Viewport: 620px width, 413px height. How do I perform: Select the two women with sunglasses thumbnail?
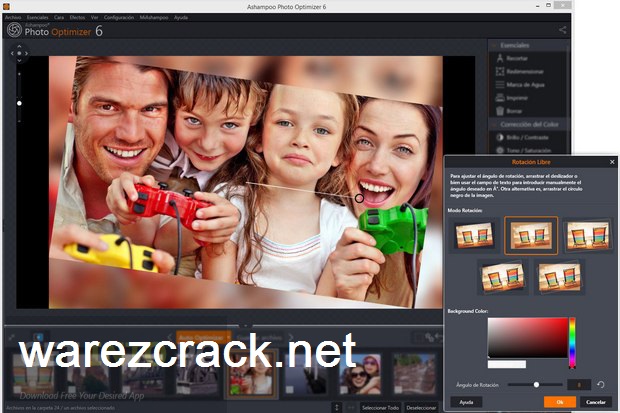click(359, 373)
